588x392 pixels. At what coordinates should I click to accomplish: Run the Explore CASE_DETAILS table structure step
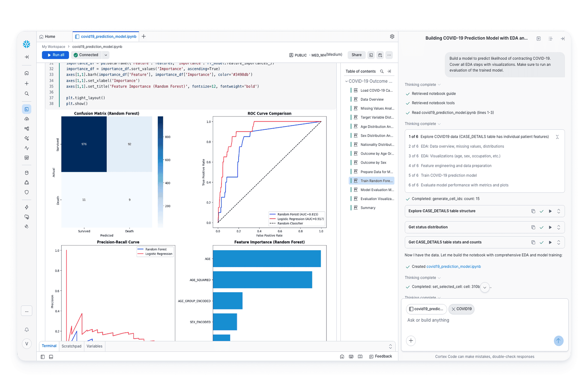[550, 211]
